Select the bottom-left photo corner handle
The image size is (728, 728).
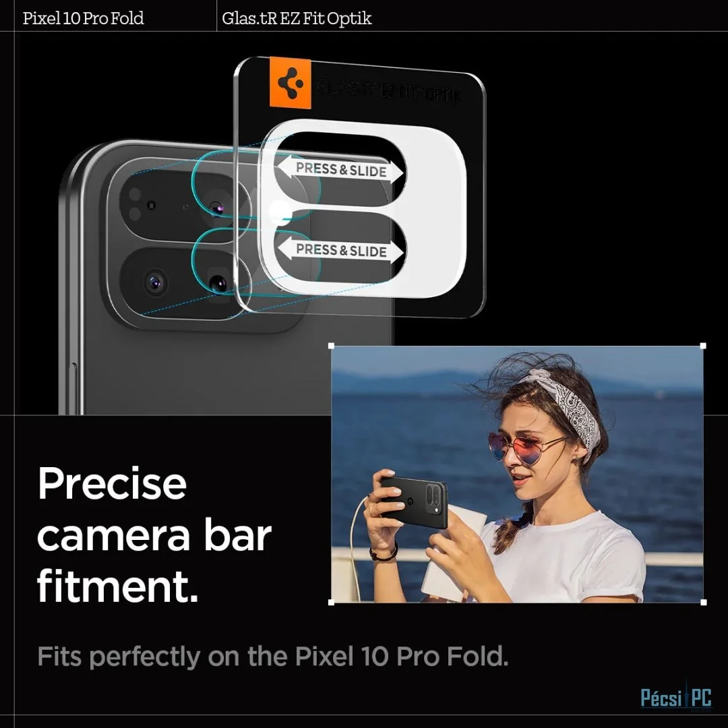[331, 602]
